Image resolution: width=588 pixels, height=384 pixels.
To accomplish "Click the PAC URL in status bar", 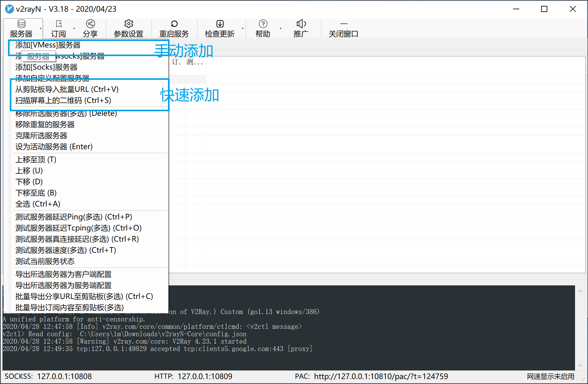I will coord(381,376).
